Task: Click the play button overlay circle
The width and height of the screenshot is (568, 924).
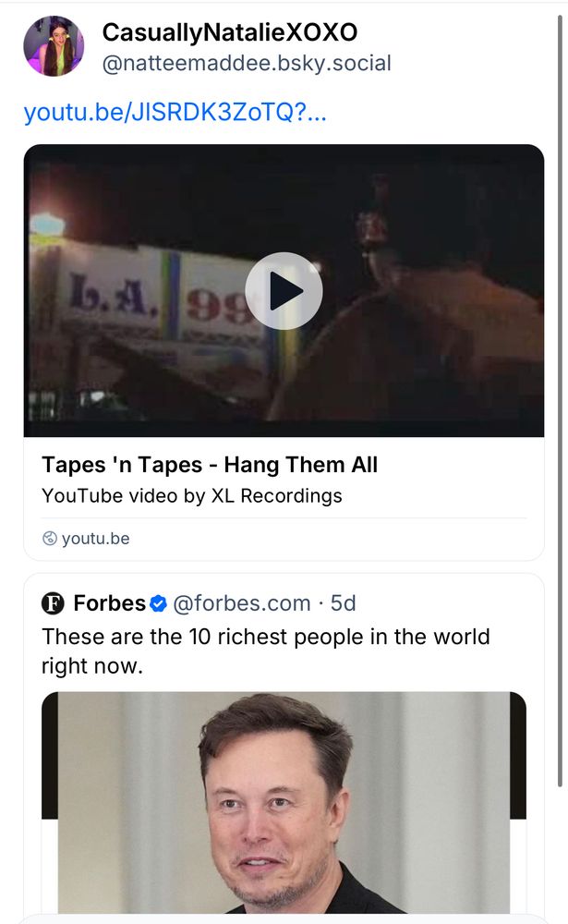Action: pos(284,289)
